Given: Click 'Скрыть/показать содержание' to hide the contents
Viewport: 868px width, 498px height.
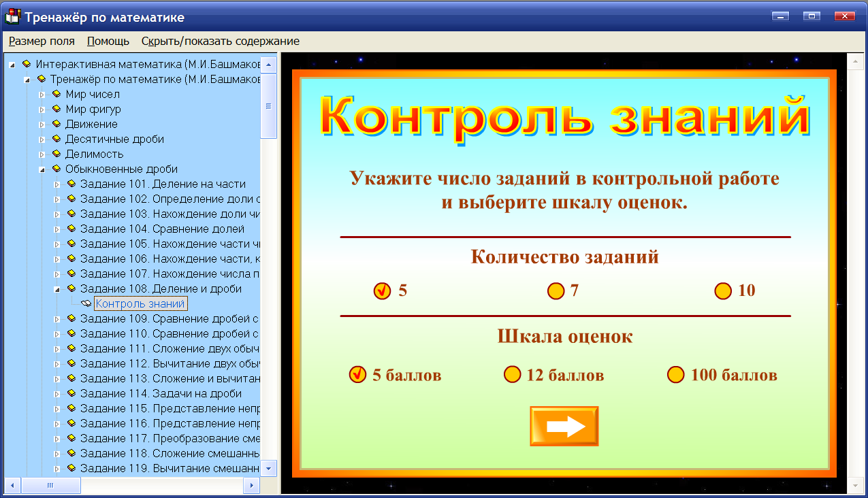Looking at the screenshot, I should click(x=219, y=41).
